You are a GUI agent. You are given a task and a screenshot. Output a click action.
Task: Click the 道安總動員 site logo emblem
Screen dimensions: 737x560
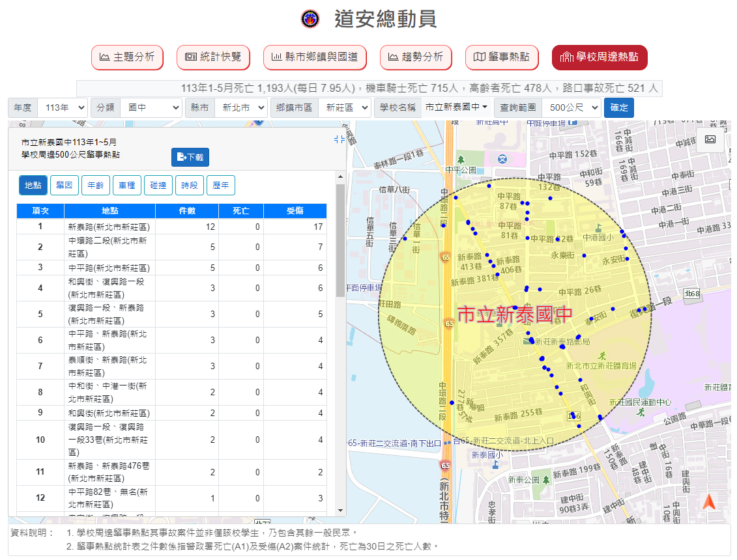310,20
